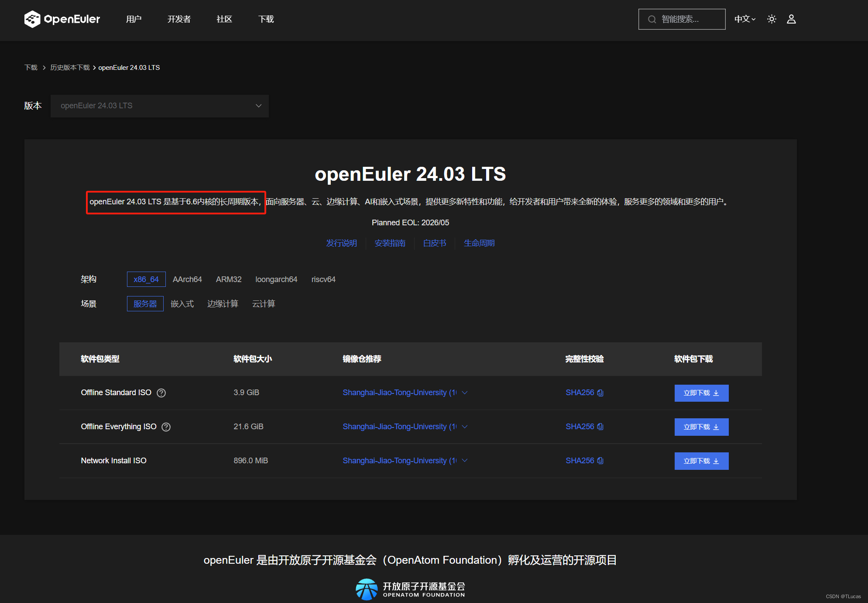Select the 嵌入式 scenario
868x603 pixels.
coord(182,304)
